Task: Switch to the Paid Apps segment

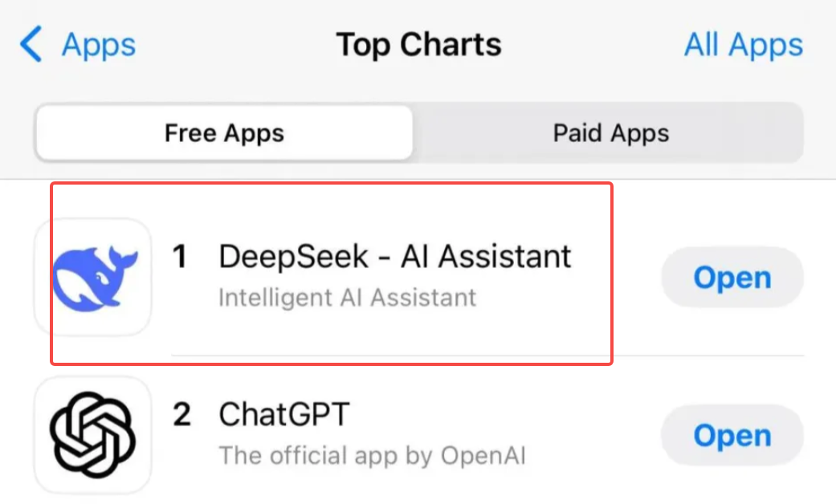Action: (610, 132)
